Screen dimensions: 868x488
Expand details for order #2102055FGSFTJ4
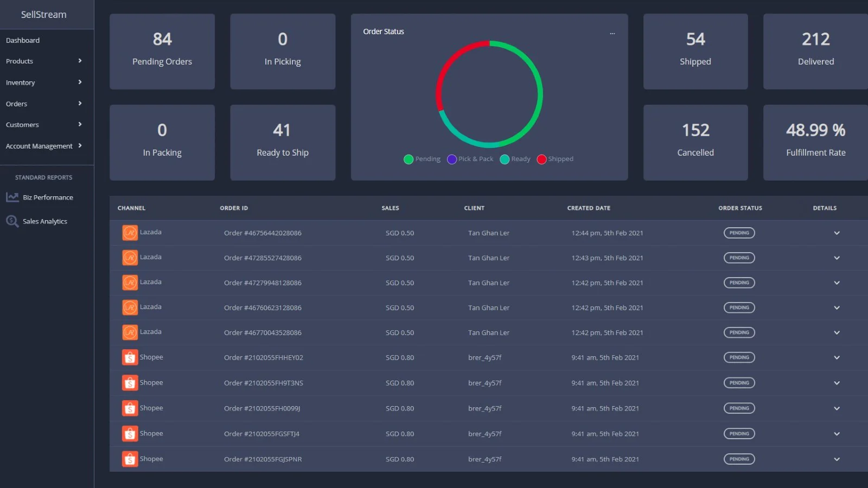coord(837,434)
